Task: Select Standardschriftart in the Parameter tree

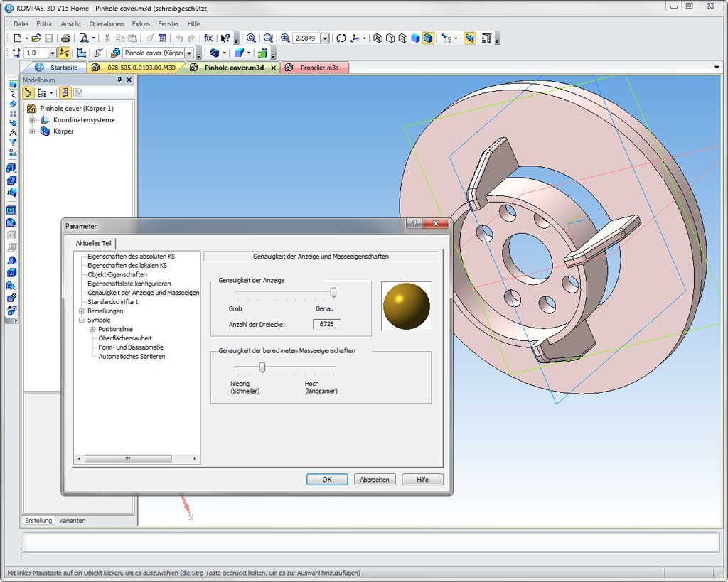Action: (113, 302)
